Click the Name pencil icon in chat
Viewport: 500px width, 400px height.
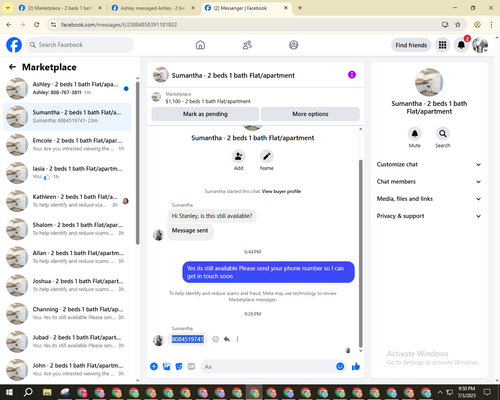[x=267, y=156]
